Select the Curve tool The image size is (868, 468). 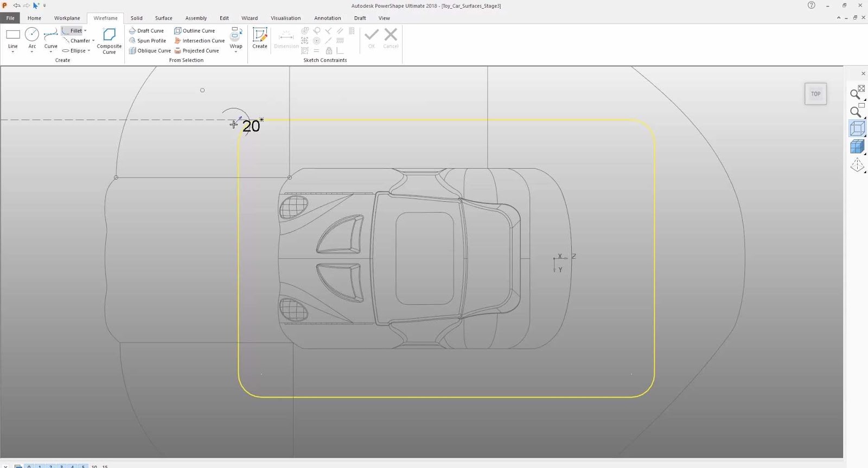point(50,39)
